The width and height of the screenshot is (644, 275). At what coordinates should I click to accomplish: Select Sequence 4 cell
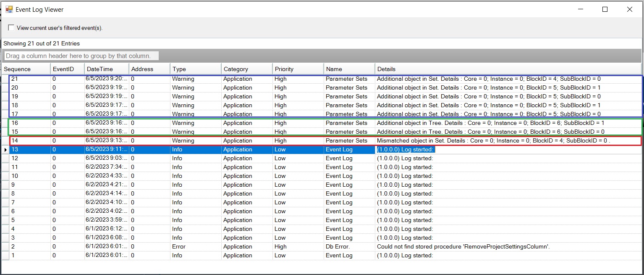[30, 229]
